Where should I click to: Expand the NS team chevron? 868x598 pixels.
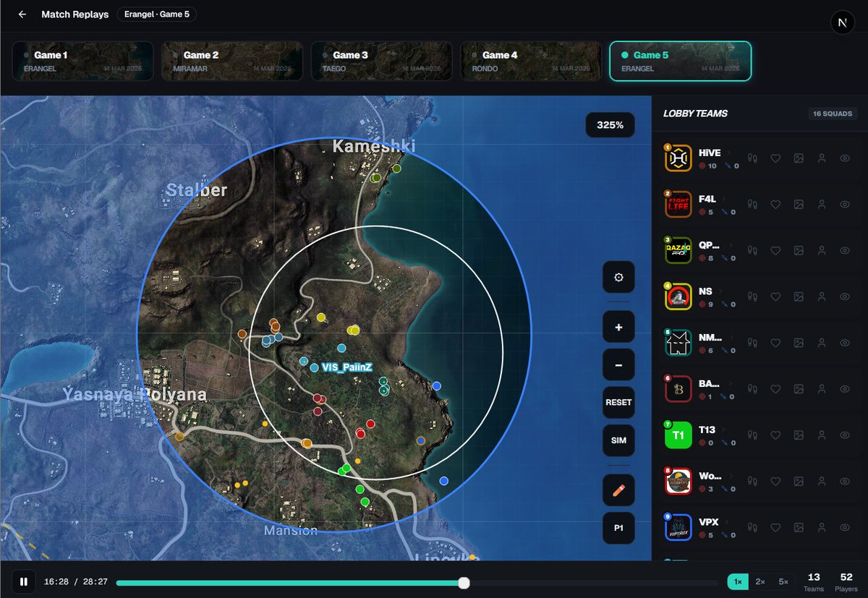pos(720,291)
